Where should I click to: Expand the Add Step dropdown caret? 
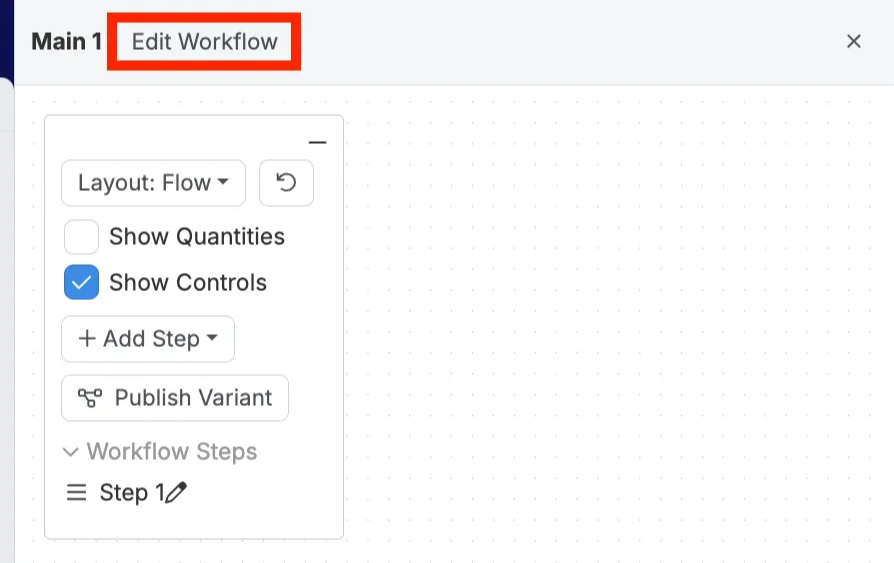pyautogui.click(x=212, y=339)
